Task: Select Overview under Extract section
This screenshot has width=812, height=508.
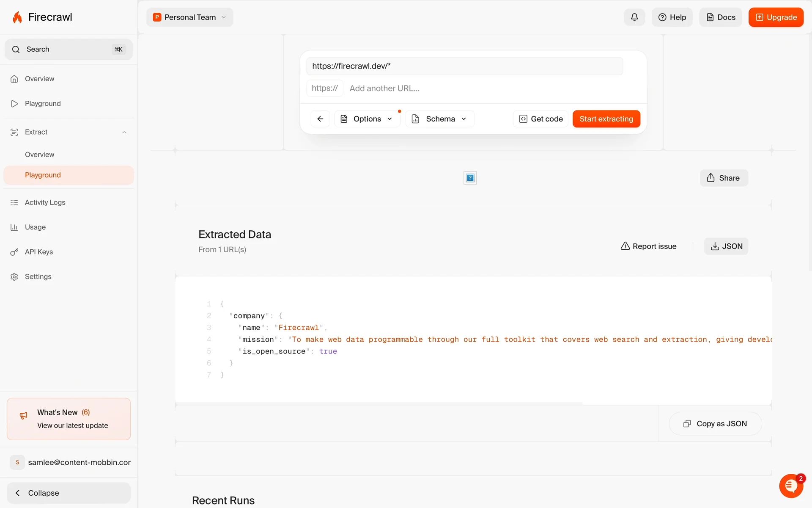Action: click(x=39, y=155)
